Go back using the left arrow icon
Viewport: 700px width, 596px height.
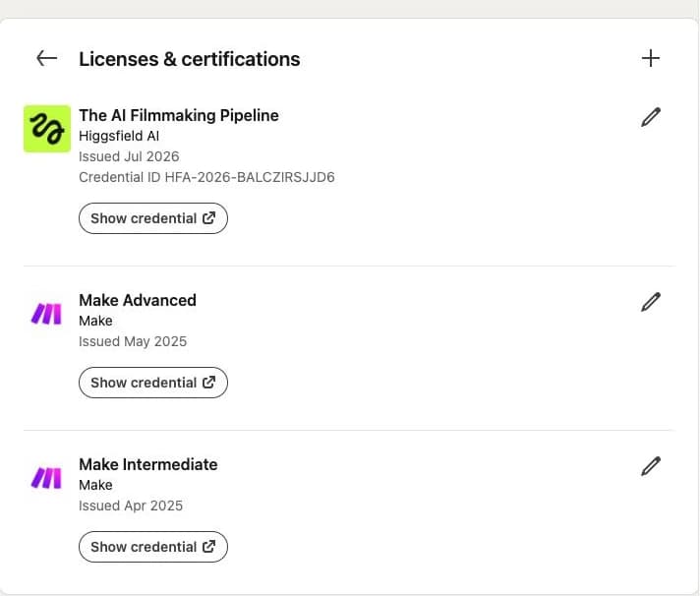(47, 58)
